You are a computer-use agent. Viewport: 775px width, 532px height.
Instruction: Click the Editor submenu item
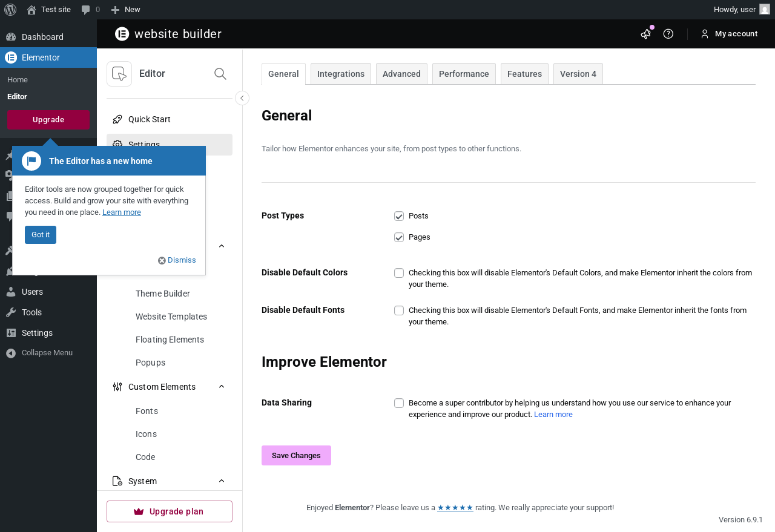[17, 97]
